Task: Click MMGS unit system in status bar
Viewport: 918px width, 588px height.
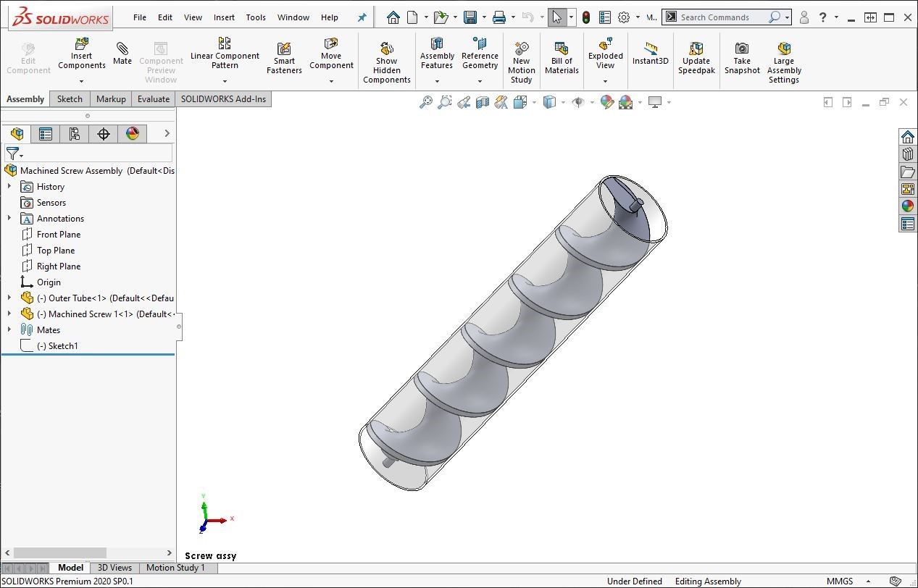Action: tap(839, 581)
